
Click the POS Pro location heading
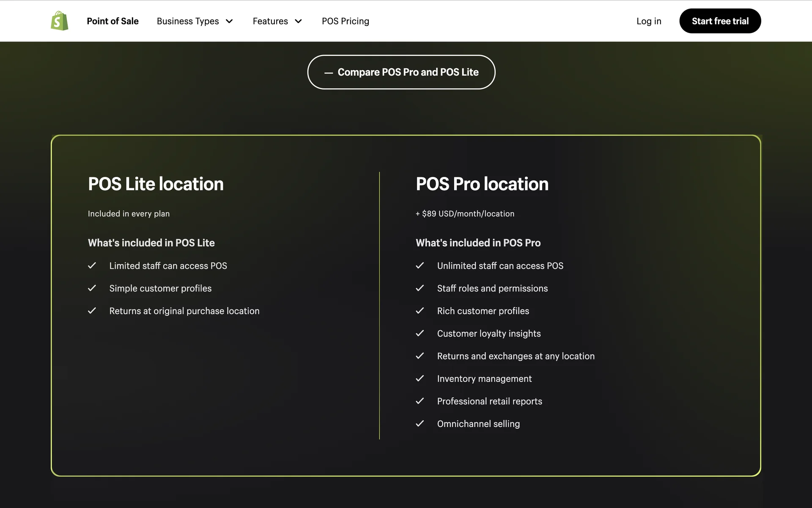[x=482, y=184]
